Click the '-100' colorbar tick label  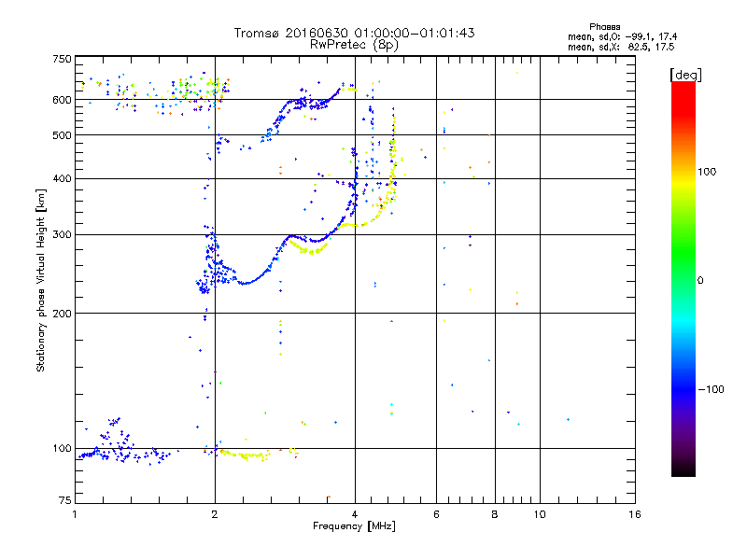click(711, 389)
